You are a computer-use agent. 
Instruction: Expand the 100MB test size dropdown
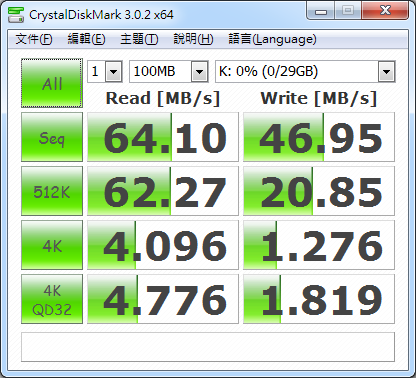199,71
